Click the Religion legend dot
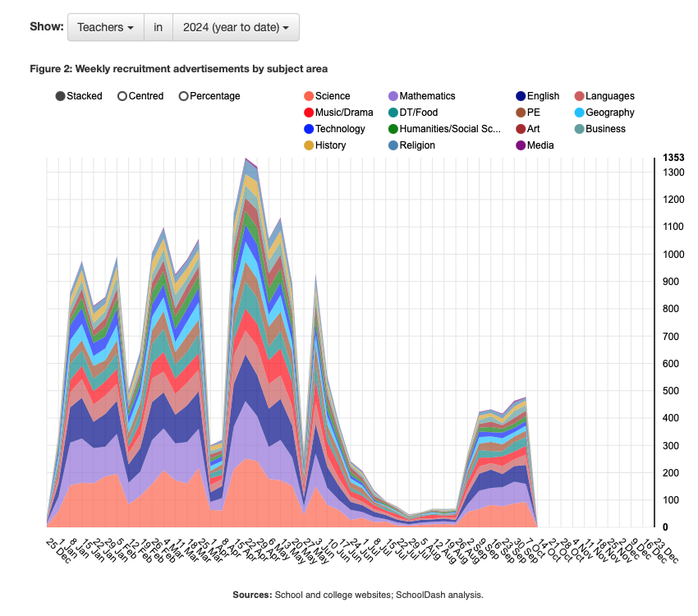Viewport: 698px width, 616px height. [393, 145]
